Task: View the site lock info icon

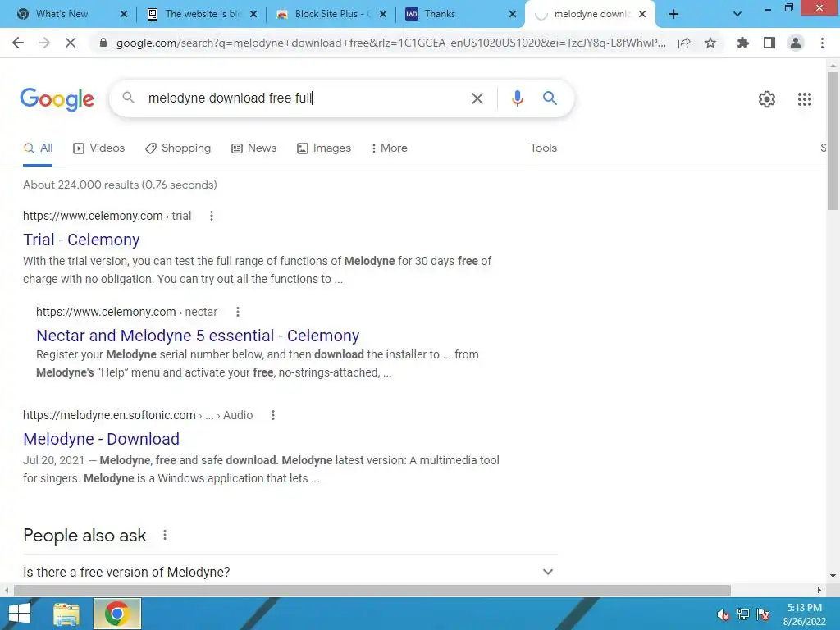Action: tap(103, 43)
